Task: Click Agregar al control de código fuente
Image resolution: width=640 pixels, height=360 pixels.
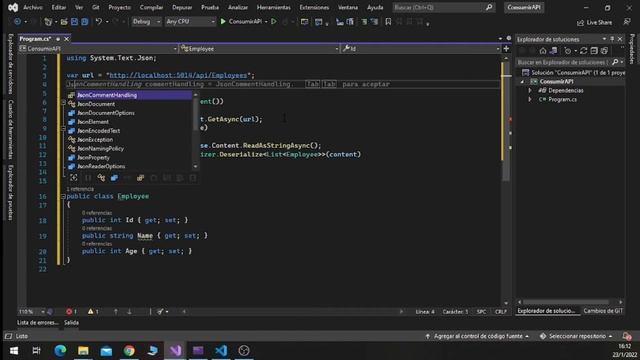Action: pos(478,336)
